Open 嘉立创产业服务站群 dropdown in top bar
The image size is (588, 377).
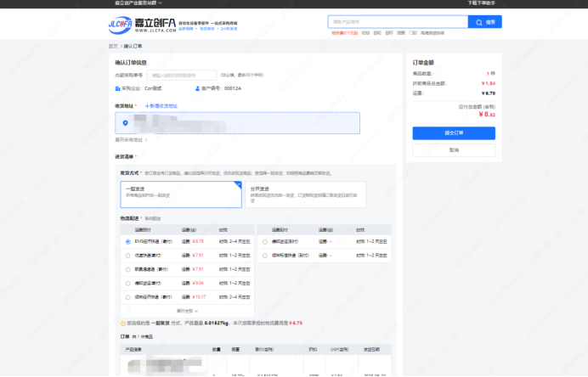(x=139, y=3)
